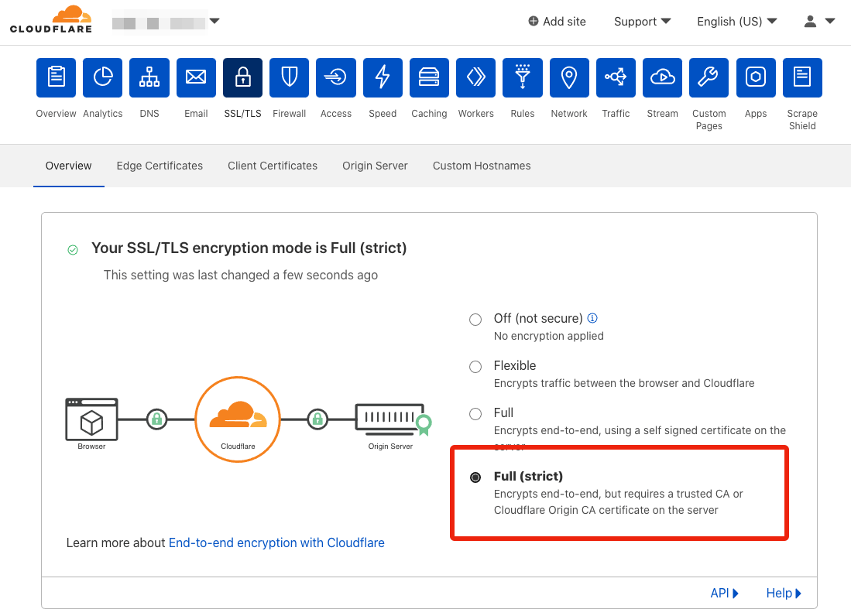The width and height of the screenshot is (851, 616).
Task: Select the Traffic icon
Action: (x=616, y=77)
